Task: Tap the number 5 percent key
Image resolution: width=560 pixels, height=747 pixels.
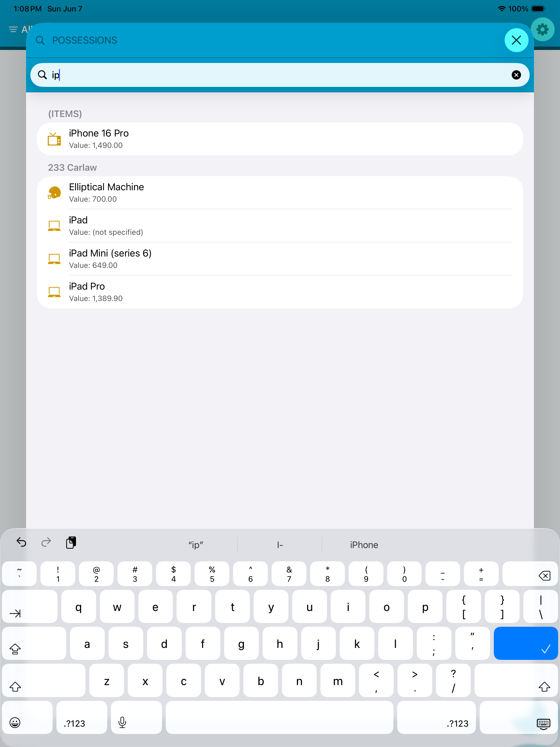Action: 212,574
